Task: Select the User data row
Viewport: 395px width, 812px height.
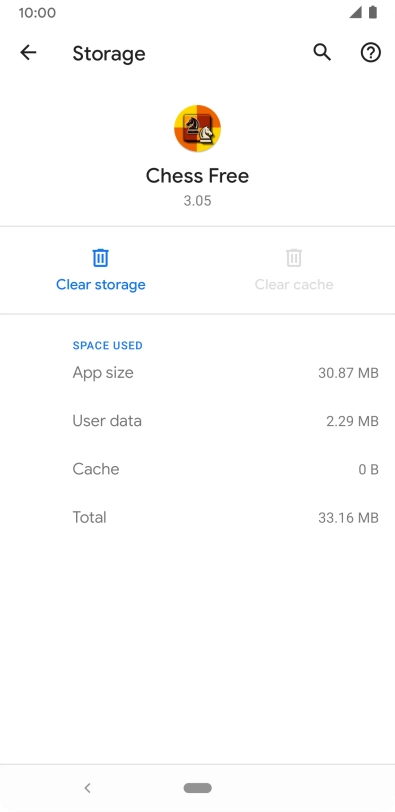Action: pyautogui.click(x=197, y=421)
